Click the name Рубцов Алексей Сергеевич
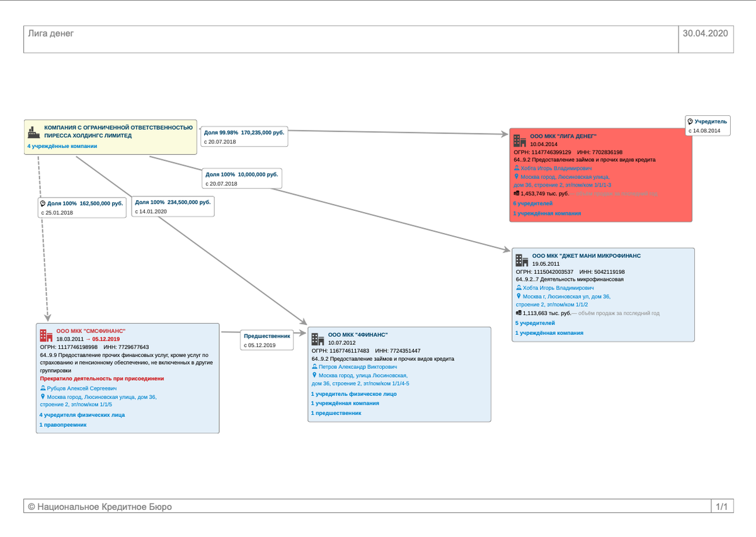Viewport: 756px width, 537px height. coord(83,389)
